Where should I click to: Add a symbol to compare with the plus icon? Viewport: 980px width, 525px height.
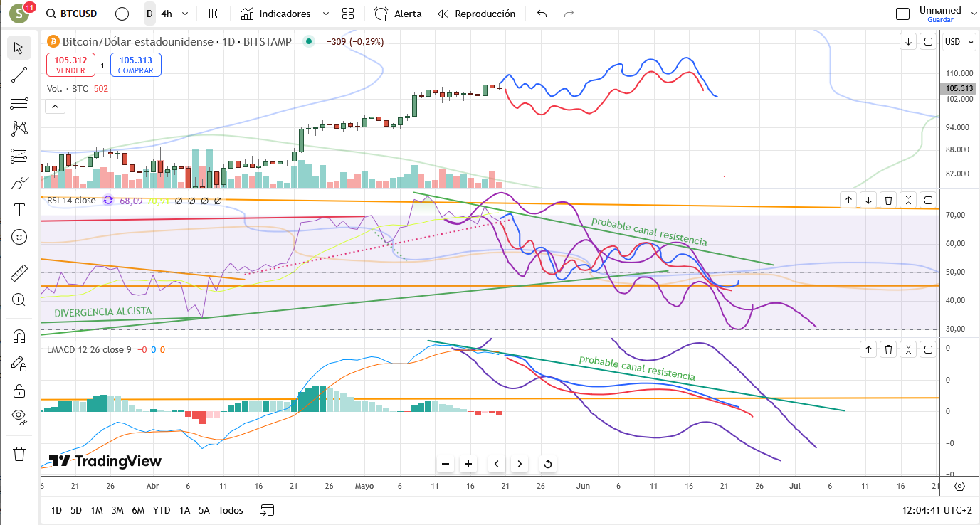tap(122, 14)
